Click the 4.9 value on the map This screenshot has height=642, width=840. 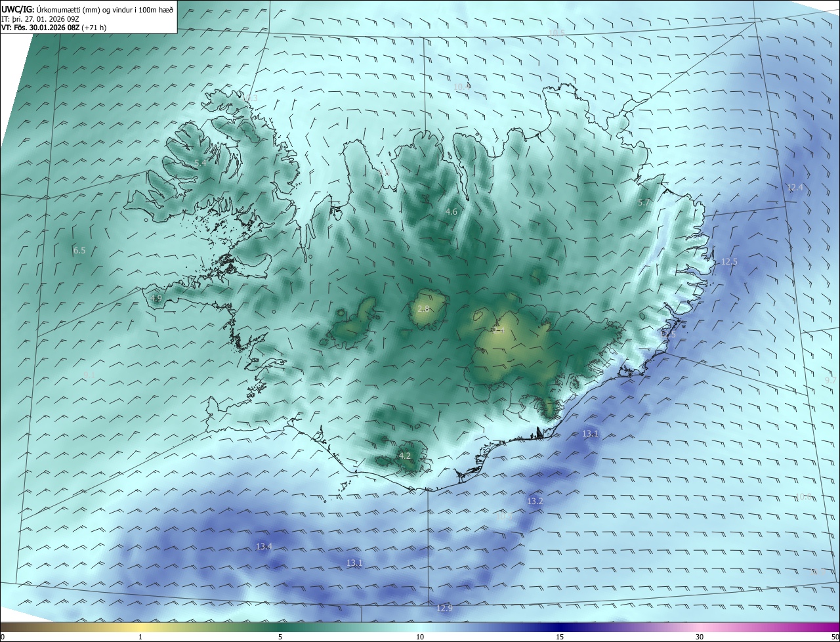156,298
